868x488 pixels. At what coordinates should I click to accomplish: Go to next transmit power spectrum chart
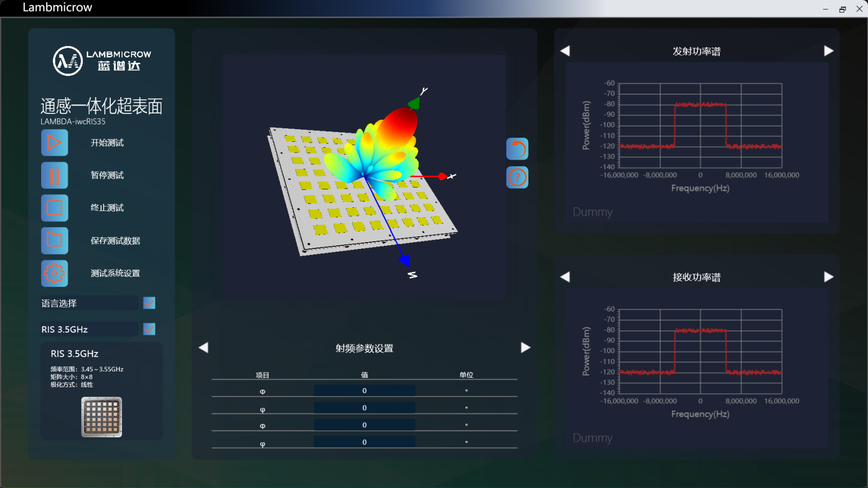[x=828, y=51]
